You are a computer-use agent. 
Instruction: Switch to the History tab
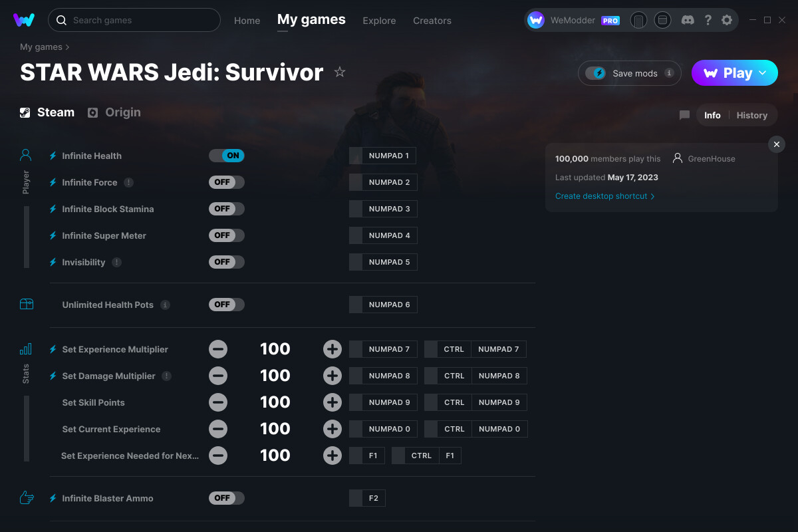pyautogui.click(x=752, y=115)
